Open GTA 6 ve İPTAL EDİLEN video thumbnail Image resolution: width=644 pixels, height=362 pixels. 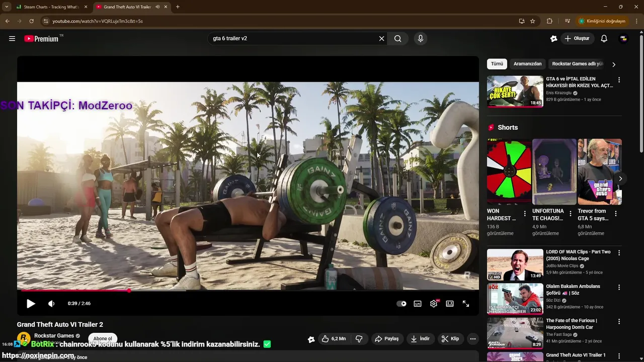[515, 91]
